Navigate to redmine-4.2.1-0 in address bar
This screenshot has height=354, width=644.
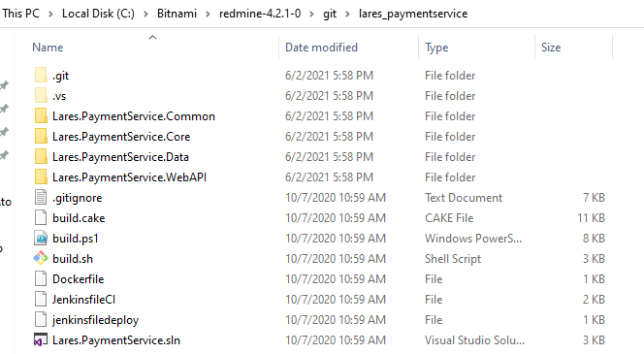click(260, 14)
